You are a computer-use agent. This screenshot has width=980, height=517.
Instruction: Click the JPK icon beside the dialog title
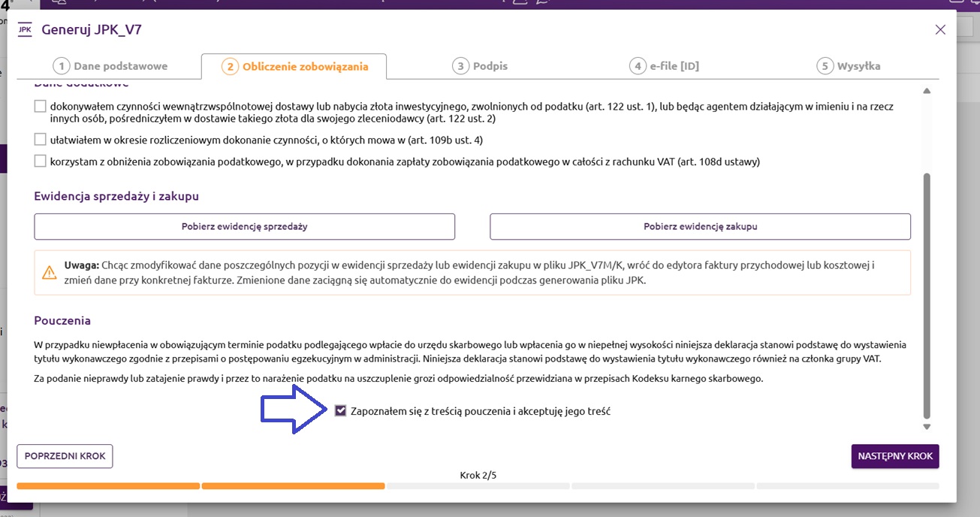point(25,30)
